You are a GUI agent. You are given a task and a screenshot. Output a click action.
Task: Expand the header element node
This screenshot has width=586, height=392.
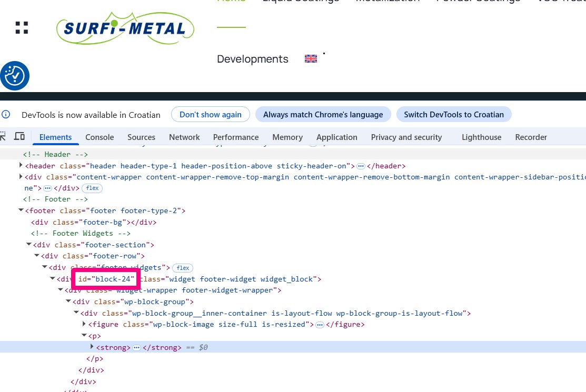pos(21,166)
